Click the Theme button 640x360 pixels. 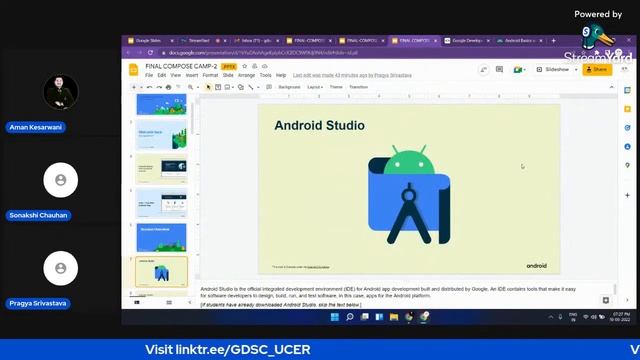tap(336, 87)
